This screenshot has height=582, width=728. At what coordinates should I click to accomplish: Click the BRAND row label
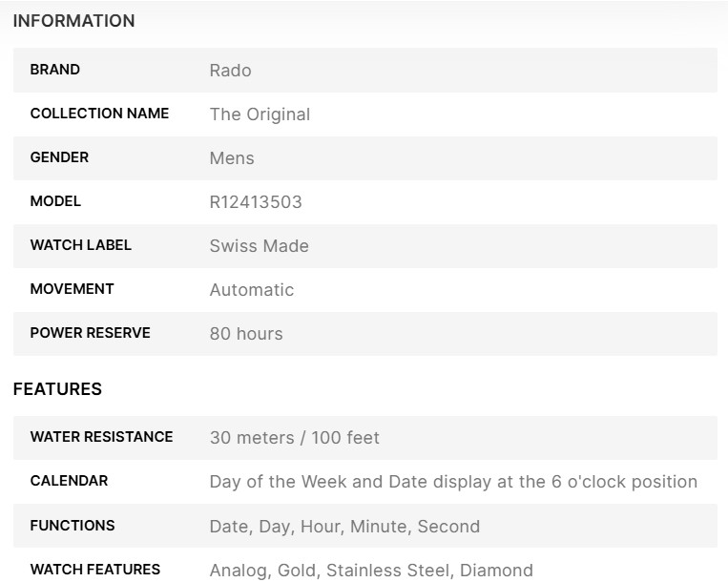coord(55,70)
